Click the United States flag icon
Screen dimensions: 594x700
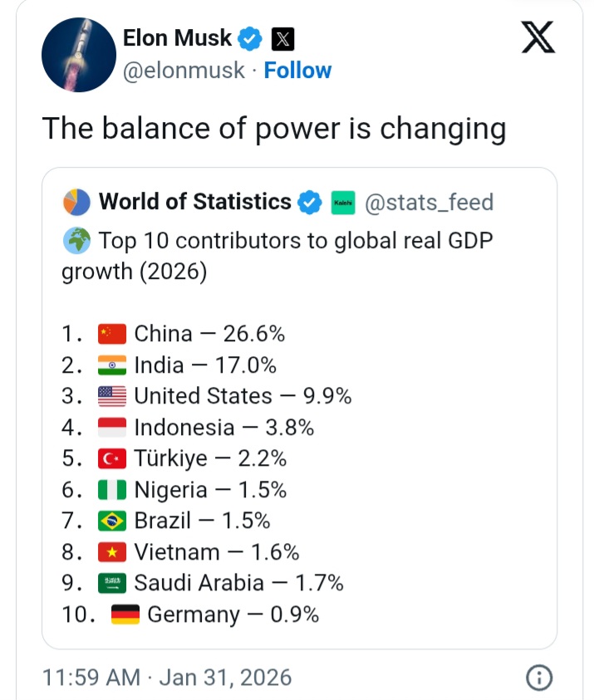[x=111, y=396]
